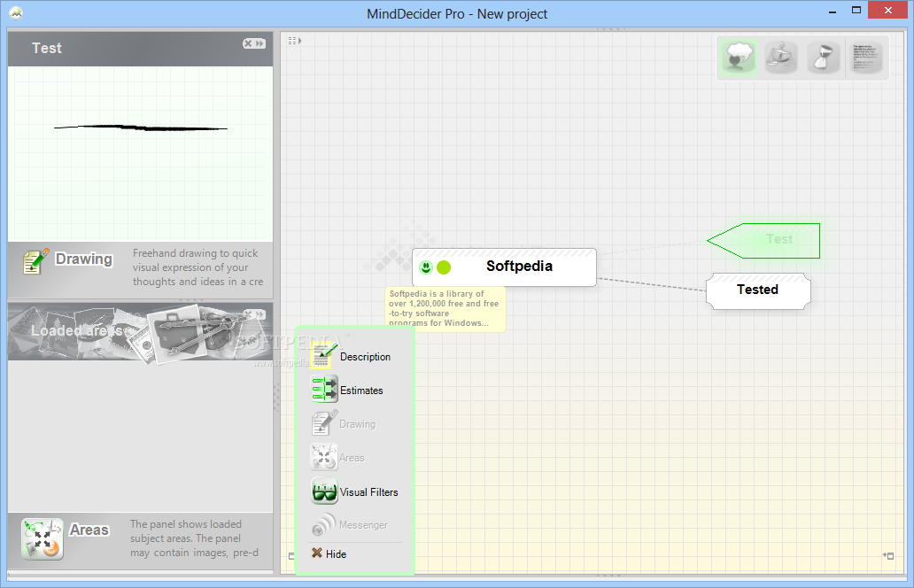The image size is (914, 588).
Task: Click the Messenger signal icon in popup
Action: 323,524
